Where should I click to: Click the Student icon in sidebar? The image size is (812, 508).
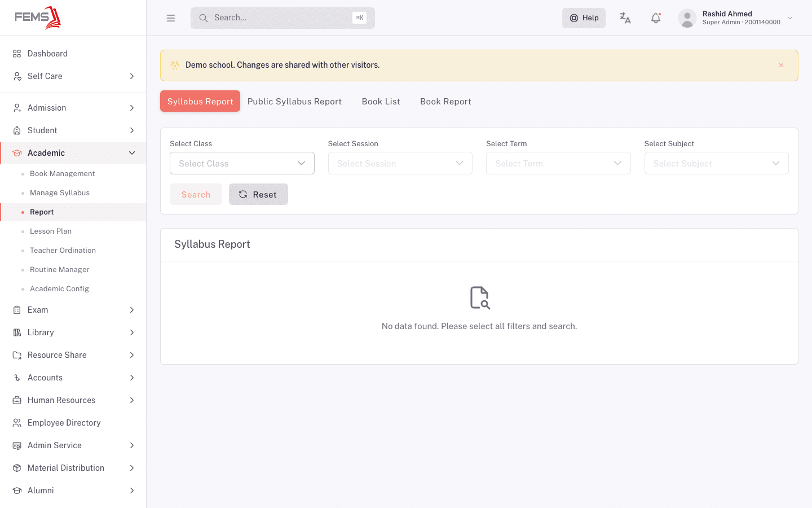click(x=17, y=130)
